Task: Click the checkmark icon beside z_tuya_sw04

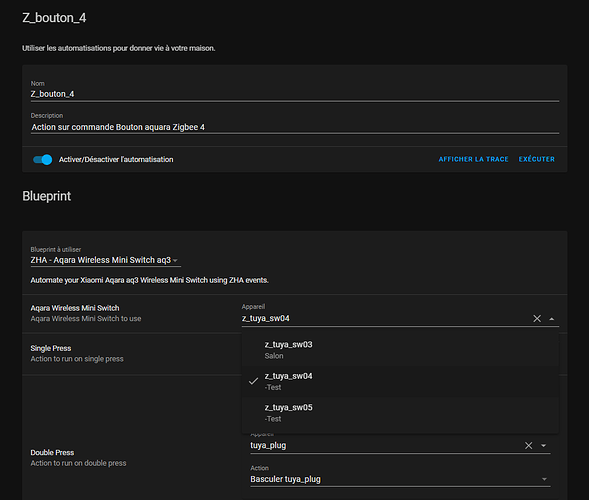Action: 254,381
